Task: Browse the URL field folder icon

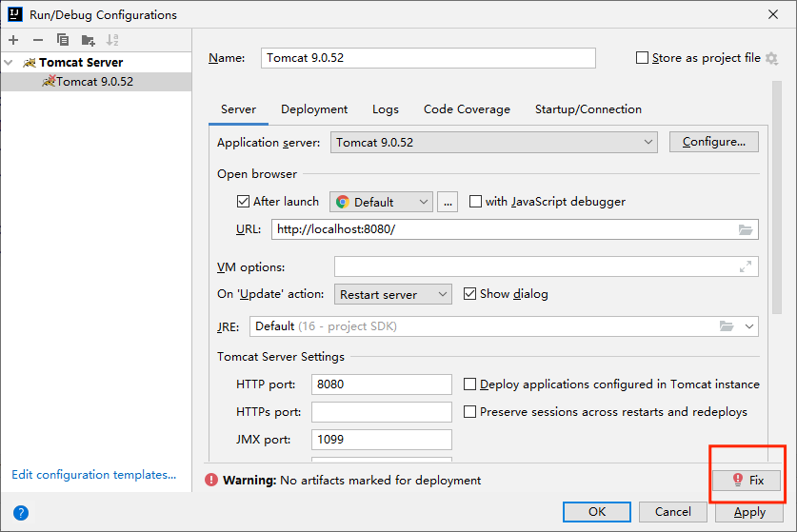Action: [746, 229]
